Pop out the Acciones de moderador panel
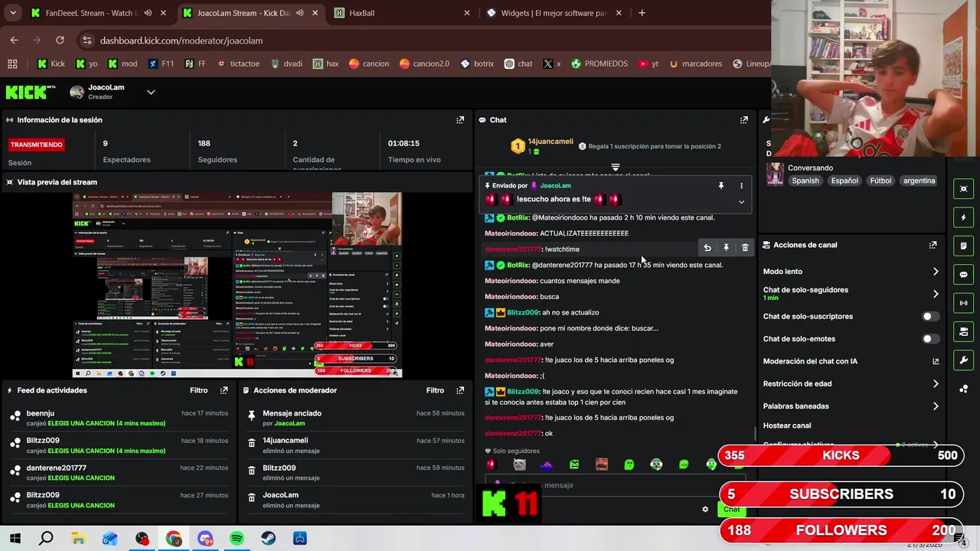980x551 pixels. [x=460, y=390]
